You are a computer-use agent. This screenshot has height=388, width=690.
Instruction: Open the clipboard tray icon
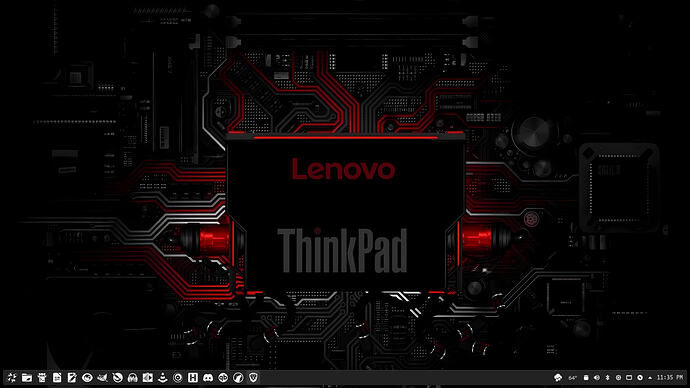586,377
